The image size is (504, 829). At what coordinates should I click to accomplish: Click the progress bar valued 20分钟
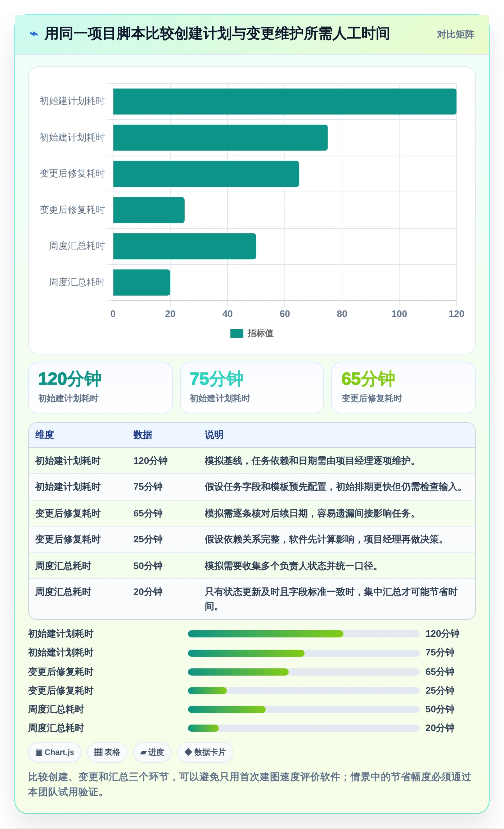304,728
